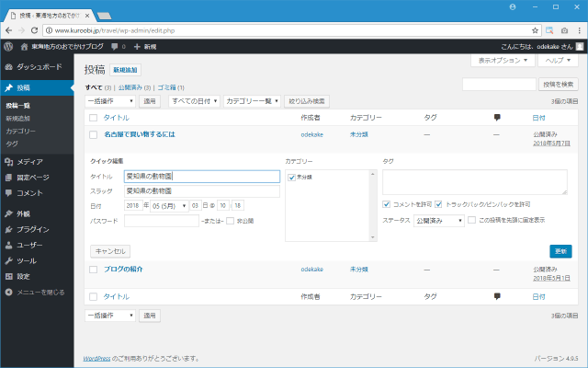
Task: Open the すべての日付 filter dropdown
Action: (194, 100)
